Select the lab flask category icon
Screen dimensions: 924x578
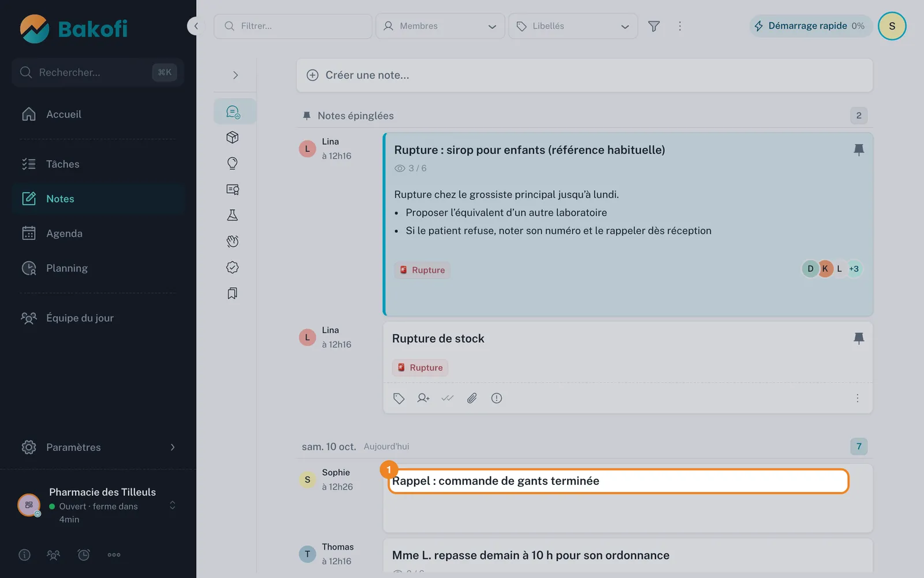point(233,216)
